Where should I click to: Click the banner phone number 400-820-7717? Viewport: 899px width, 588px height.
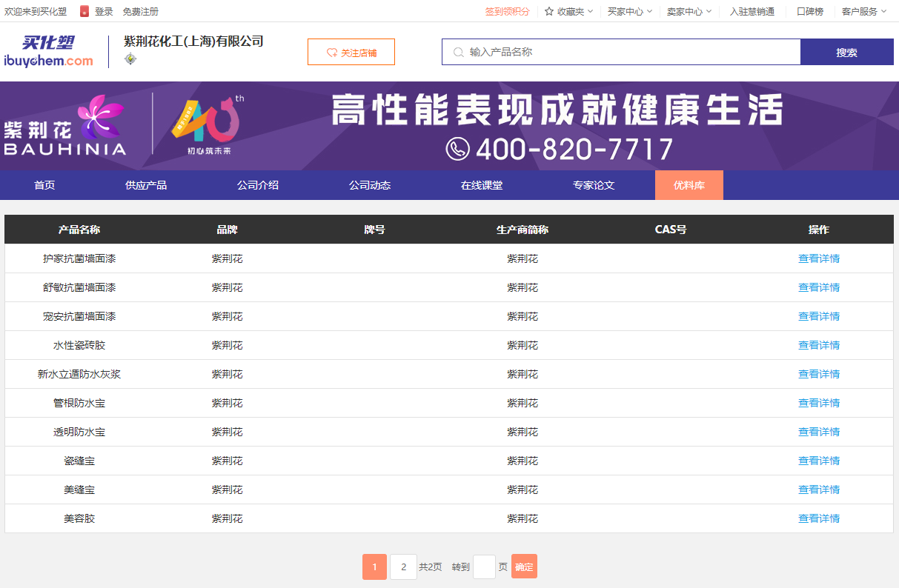point(574,150)
